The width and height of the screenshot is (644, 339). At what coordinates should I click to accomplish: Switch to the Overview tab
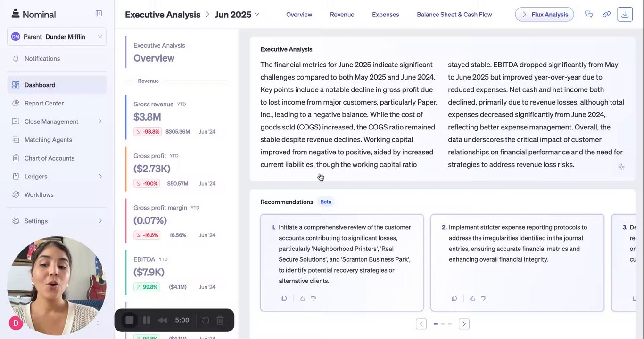[299, 15]
